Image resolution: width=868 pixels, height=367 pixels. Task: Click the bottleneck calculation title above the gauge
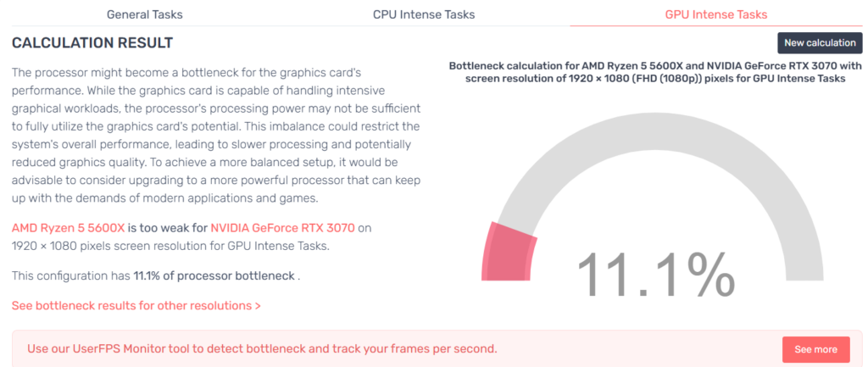click(655, 72)
